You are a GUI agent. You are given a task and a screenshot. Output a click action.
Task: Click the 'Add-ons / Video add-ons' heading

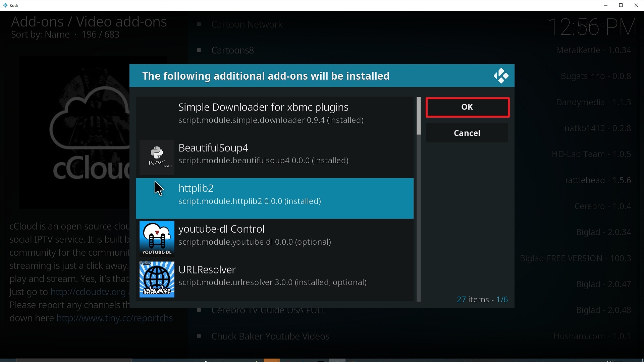point(89,21)
